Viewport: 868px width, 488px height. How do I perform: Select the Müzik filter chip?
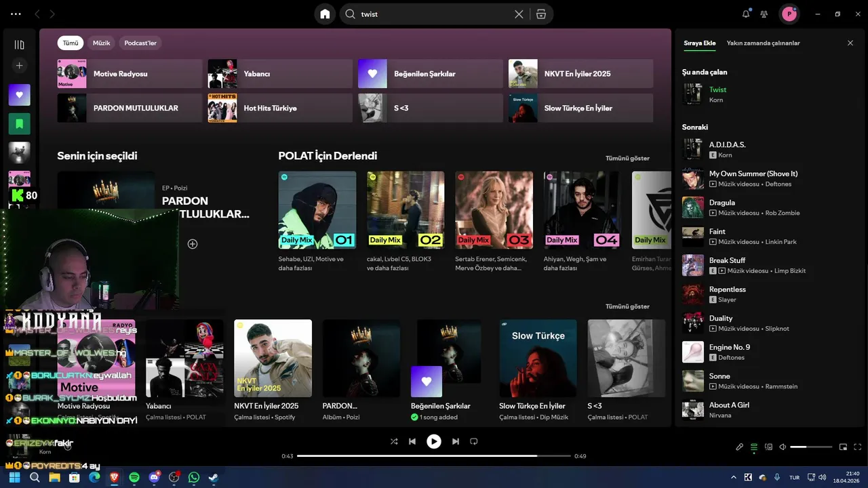[101, 43]
